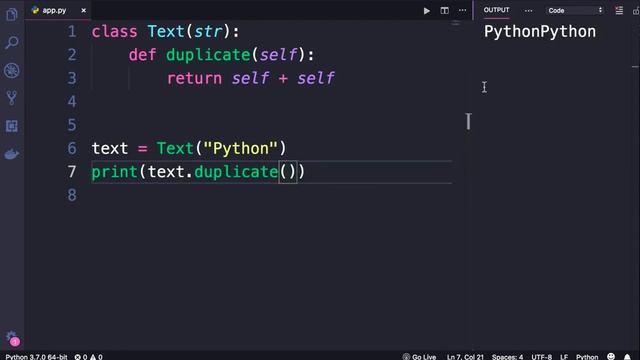Open the Search view in activity bar
This screenshot has height=360, width=640.
tap(11, 42)
